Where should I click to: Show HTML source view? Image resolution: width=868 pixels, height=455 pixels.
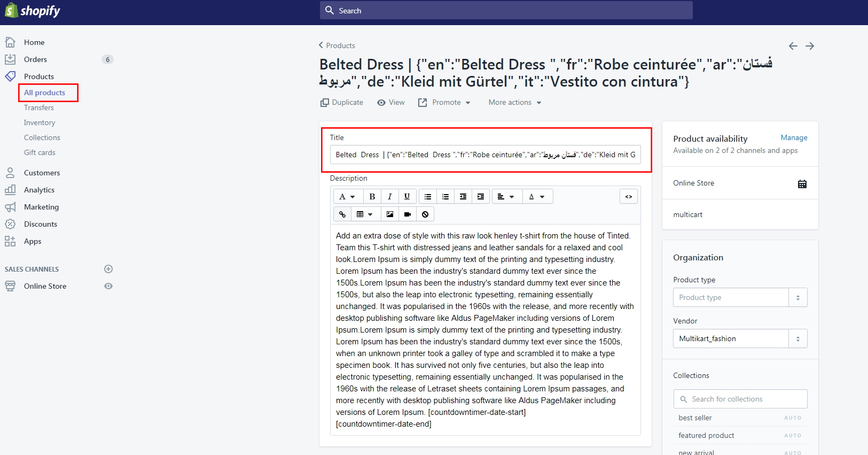629,197
